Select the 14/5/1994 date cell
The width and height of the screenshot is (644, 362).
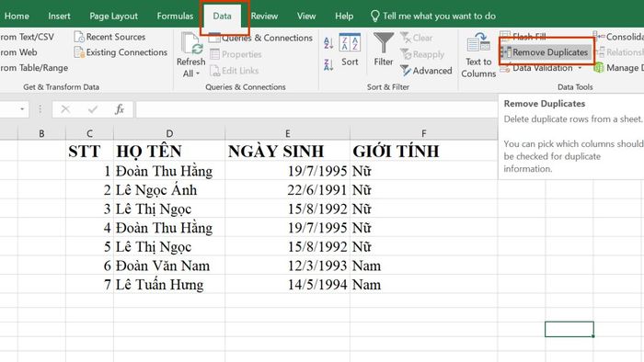tap(287, 285)
